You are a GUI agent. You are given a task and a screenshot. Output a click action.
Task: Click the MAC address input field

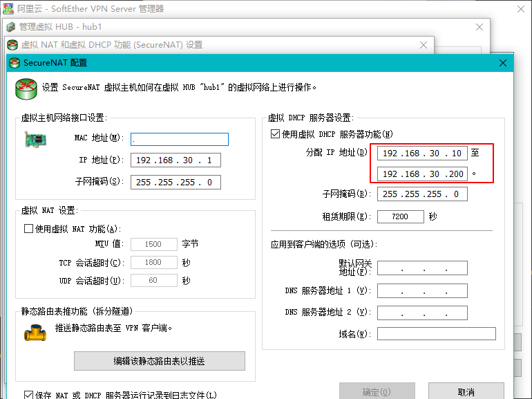[180, 139]
